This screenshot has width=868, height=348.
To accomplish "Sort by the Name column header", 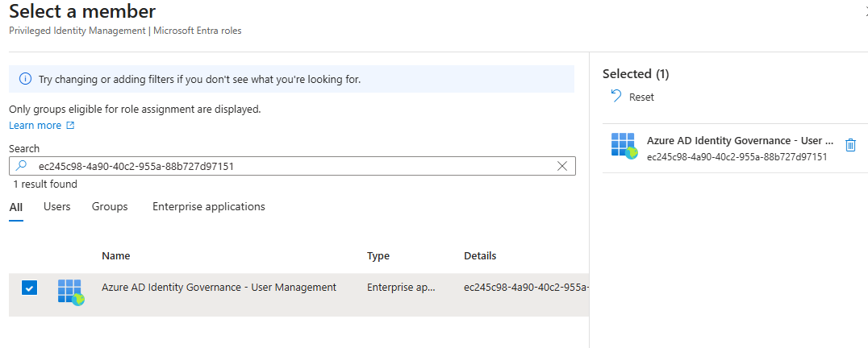I will pyautogui.click(x=115, y=255).
